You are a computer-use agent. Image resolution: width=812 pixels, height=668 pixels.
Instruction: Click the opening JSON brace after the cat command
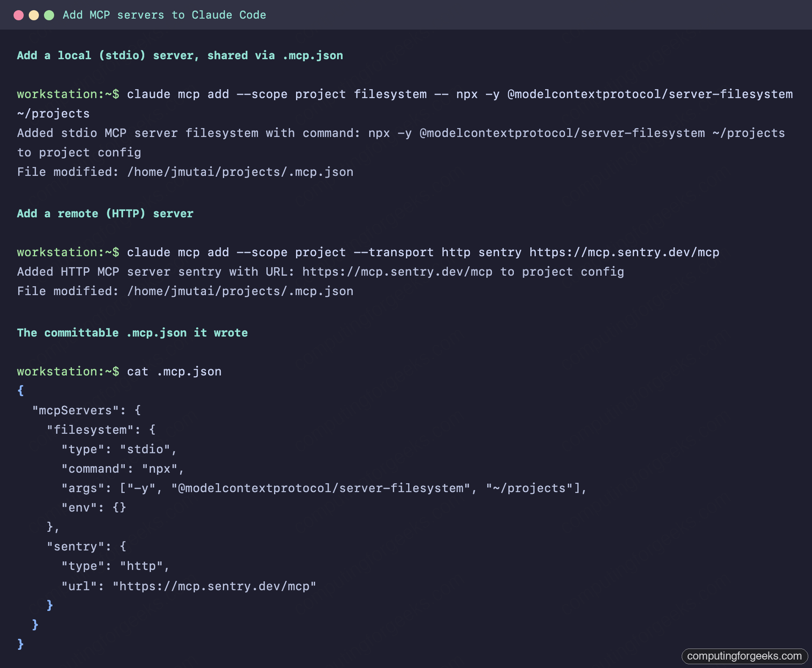pos(20,390)
